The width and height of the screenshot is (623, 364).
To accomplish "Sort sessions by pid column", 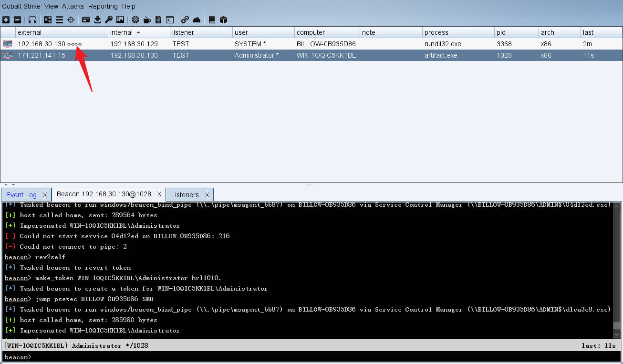I will tap(517, 32).
